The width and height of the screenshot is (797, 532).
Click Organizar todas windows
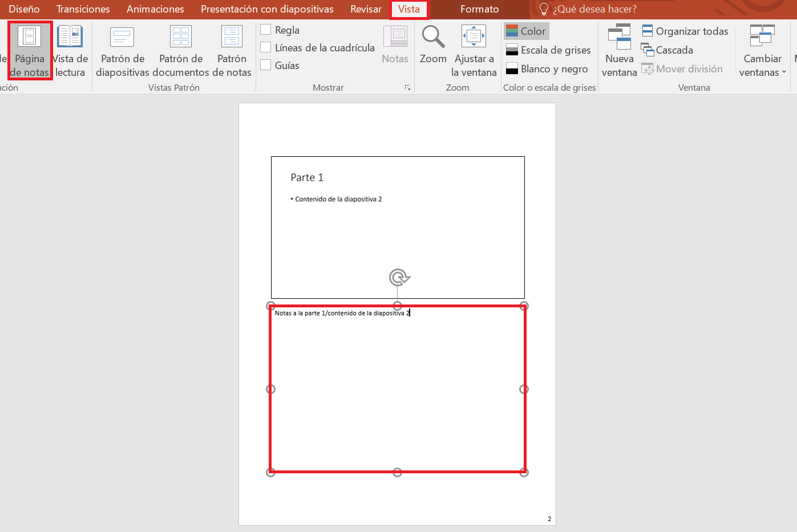[x=685, y=31]
